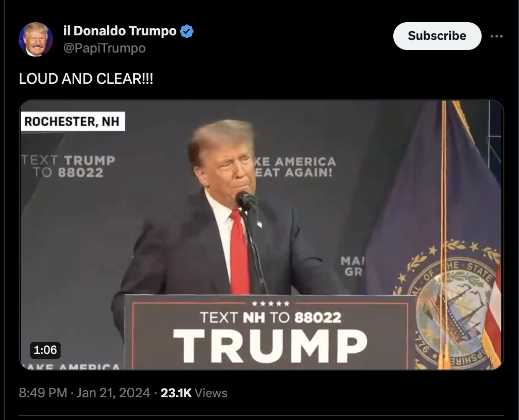Open the il Donaldo Trumpo display name link

[120, 31]
